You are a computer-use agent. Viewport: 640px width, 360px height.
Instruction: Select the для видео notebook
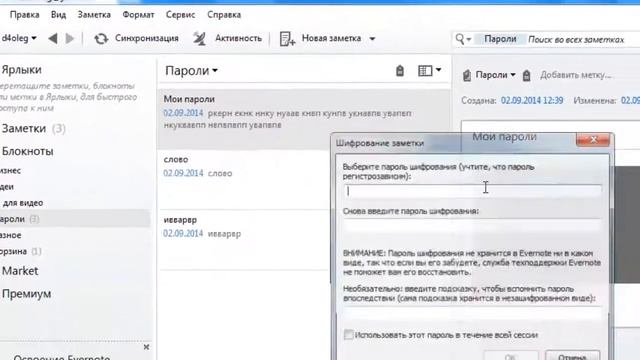pyautogui.click(x=23, y=203)
